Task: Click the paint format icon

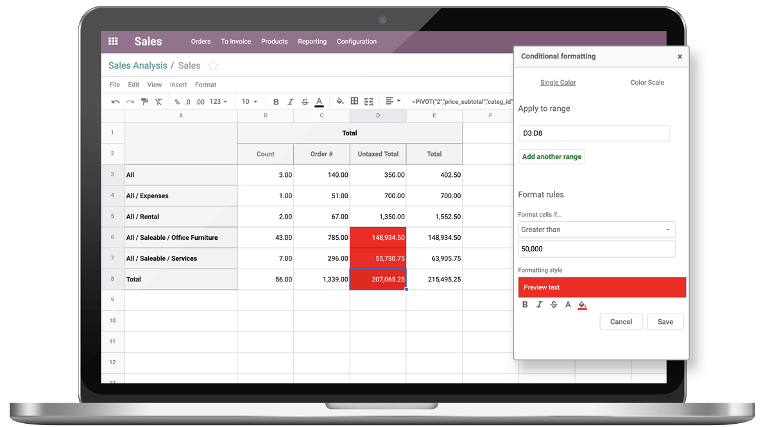Action: click(x=144, y=101)
